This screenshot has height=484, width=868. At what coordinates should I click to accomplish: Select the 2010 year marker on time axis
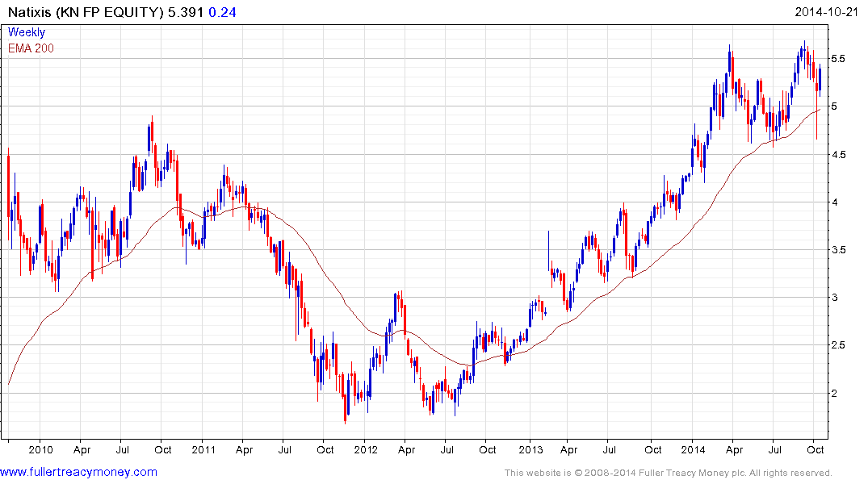[40, 449]
